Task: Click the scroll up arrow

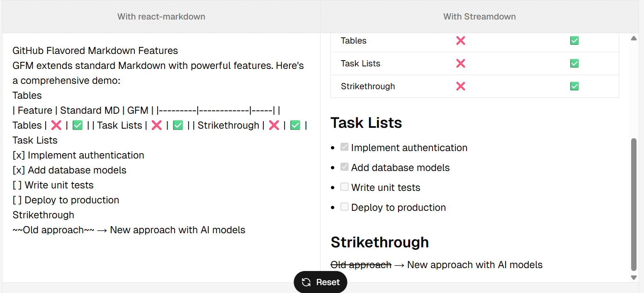Action: click(634, 39)
